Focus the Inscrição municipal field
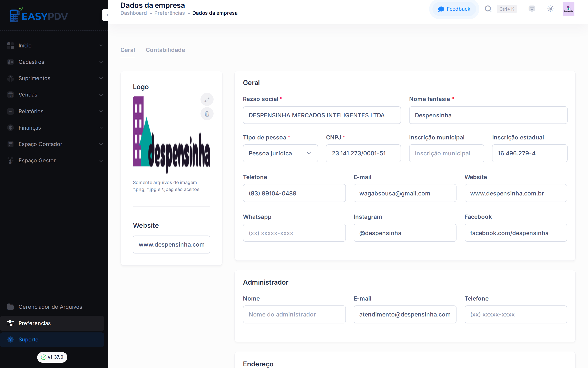The height and width of the screenshot is (368, 588). click(446, 153)
